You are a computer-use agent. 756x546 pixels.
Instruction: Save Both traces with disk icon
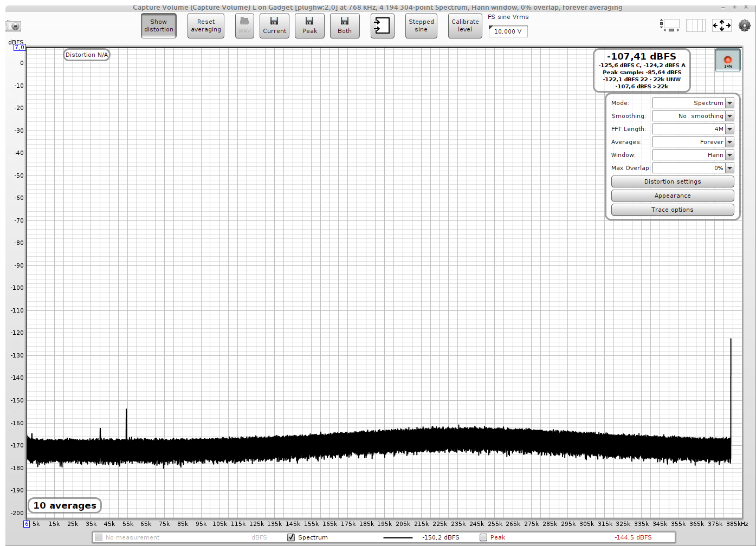(345, 25)
